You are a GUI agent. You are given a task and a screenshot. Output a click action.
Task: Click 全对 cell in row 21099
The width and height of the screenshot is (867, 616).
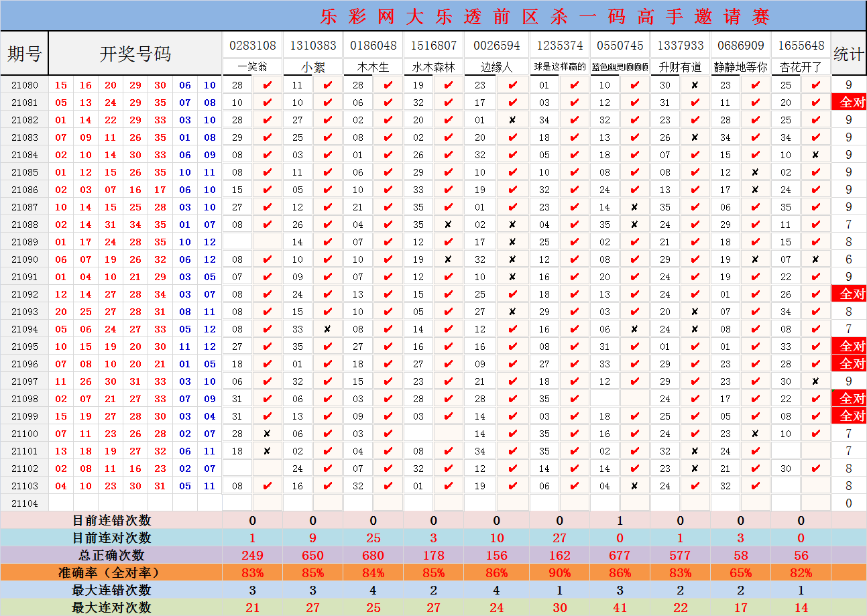click(x=849, y=416)
